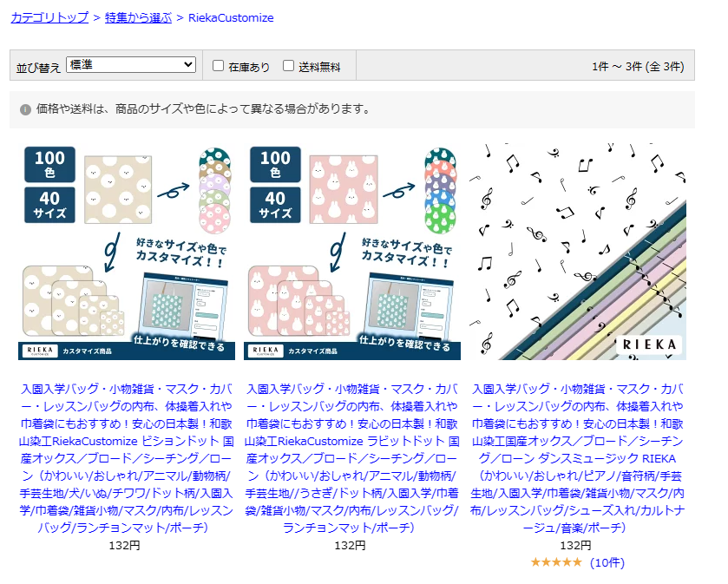Click the ラビットドット product 132円 price

[x=350, y=546]
